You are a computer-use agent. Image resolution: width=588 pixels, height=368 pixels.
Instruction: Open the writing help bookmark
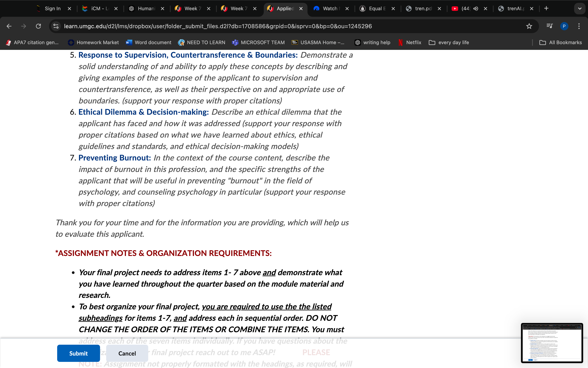tap(372, 43)
